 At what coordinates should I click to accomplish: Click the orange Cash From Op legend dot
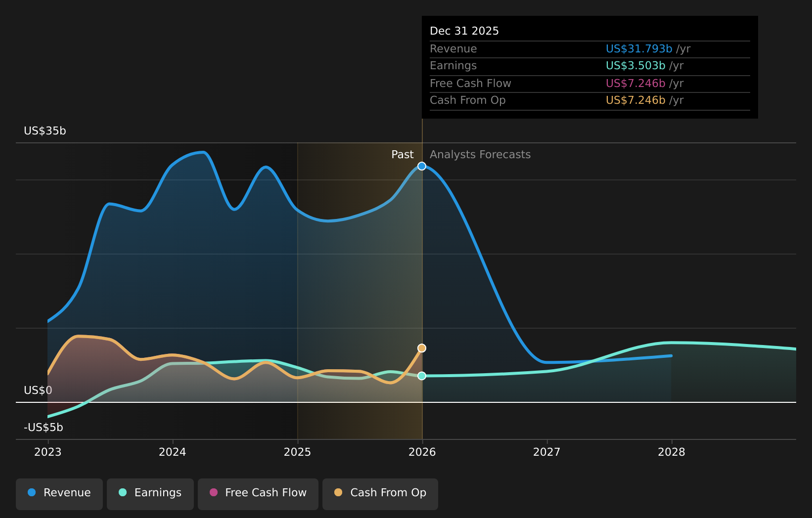(x=338, y=493)
